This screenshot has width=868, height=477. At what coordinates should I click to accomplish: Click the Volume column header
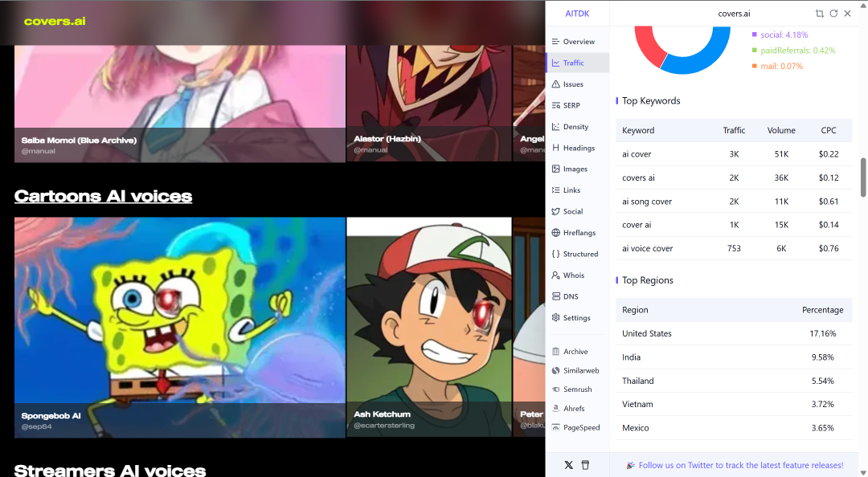(x=781, y=131)
